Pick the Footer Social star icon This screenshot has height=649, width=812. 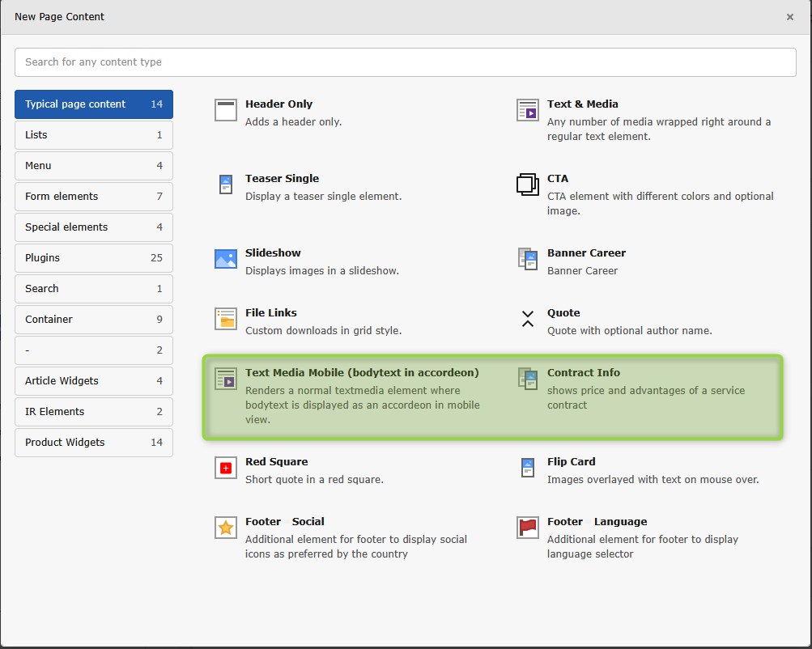pos(226,528)
